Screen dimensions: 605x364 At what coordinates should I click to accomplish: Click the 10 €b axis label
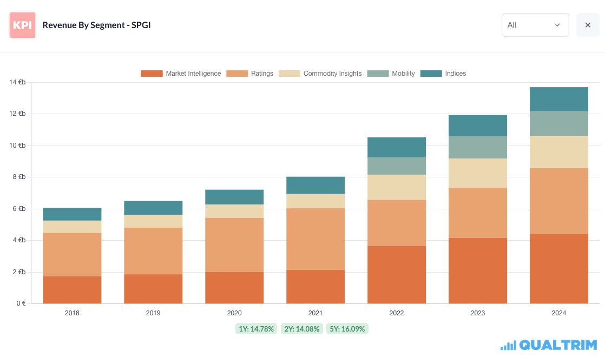[17, 145]
